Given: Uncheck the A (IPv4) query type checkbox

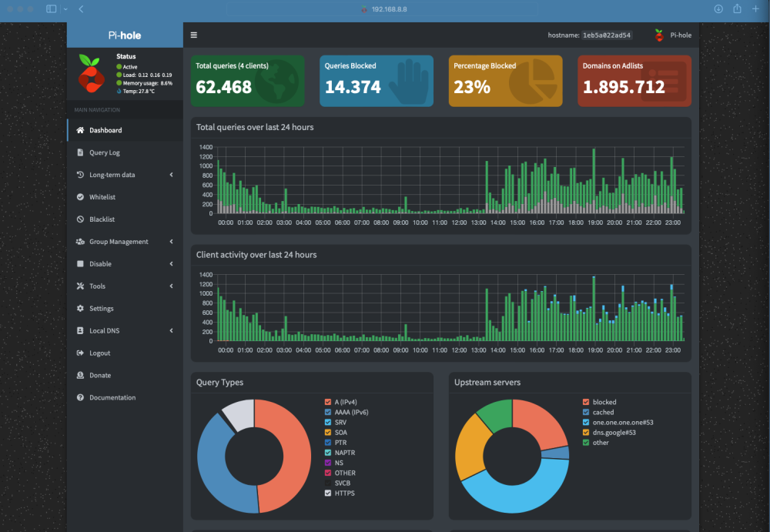Looking at the screenshot, I should [328, 402].
